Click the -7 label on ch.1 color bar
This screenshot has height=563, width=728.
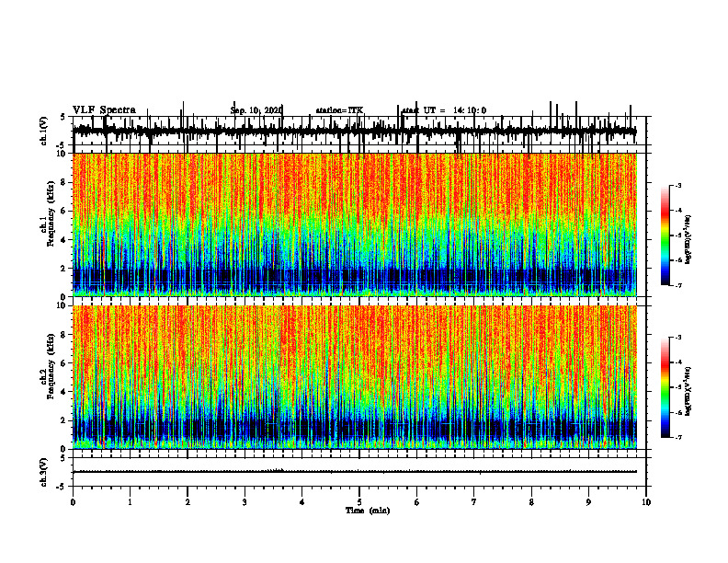point(677,285)
